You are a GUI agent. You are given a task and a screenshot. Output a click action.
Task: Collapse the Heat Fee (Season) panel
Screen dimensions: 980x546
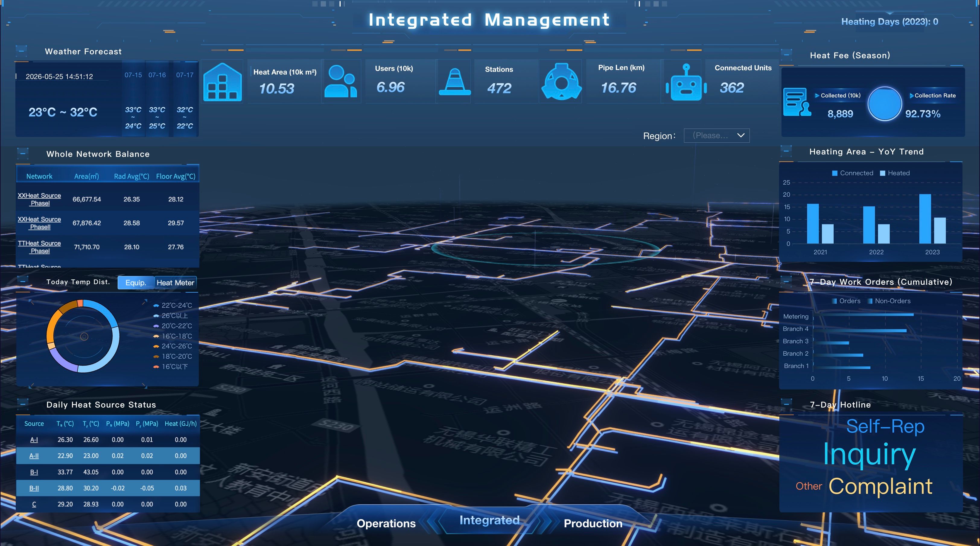point(786,54)
